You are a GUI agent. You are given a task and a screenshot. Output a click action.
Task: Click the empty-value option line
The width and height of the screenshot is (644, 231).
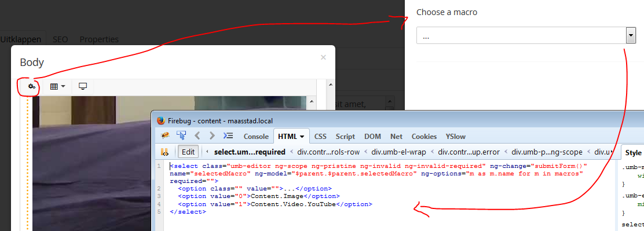click(x=255, y=188)
